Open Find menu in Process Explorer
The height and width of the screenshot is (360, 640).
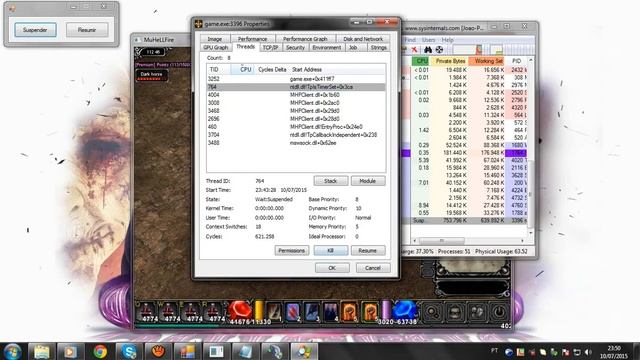click(410, 40)
